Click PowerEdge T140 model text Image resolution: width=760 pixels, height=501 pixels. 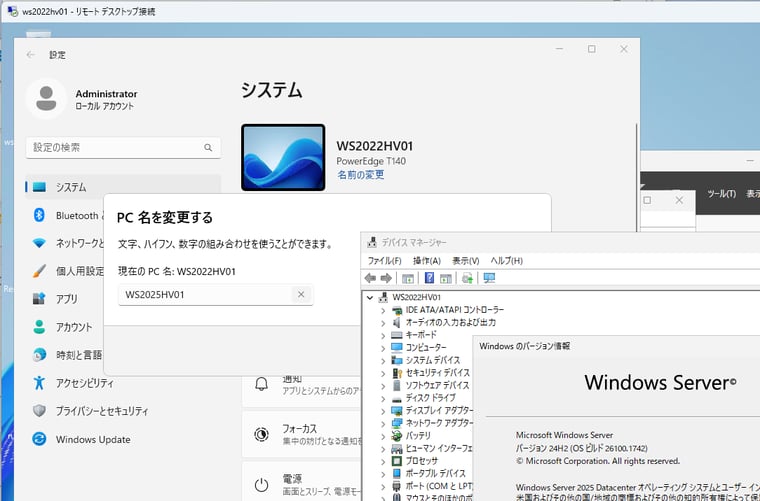tap(371, 161)
